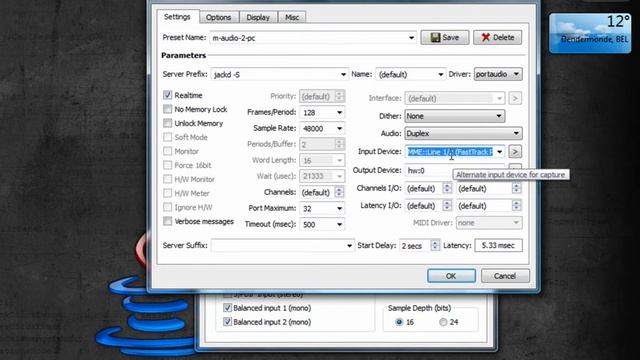
Task: Adjust the Periods/Buffer spinner
Action: pos(339,144)
